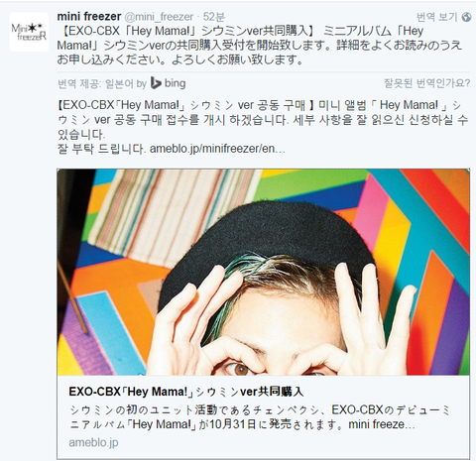Click the ameblo.jp domain label on the card
Screen dimensions: 476x461
coord(93,442)
